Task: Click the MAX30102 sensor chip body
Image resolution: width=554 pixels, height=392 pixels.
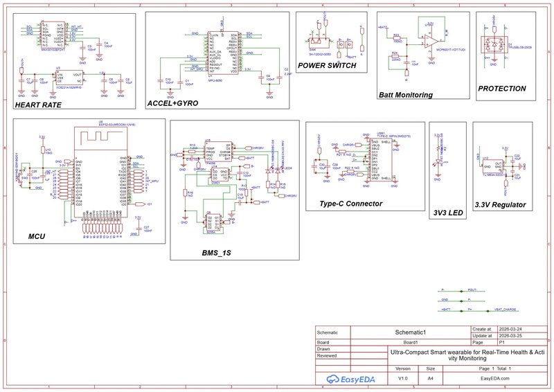Action: tap(53, 35)
